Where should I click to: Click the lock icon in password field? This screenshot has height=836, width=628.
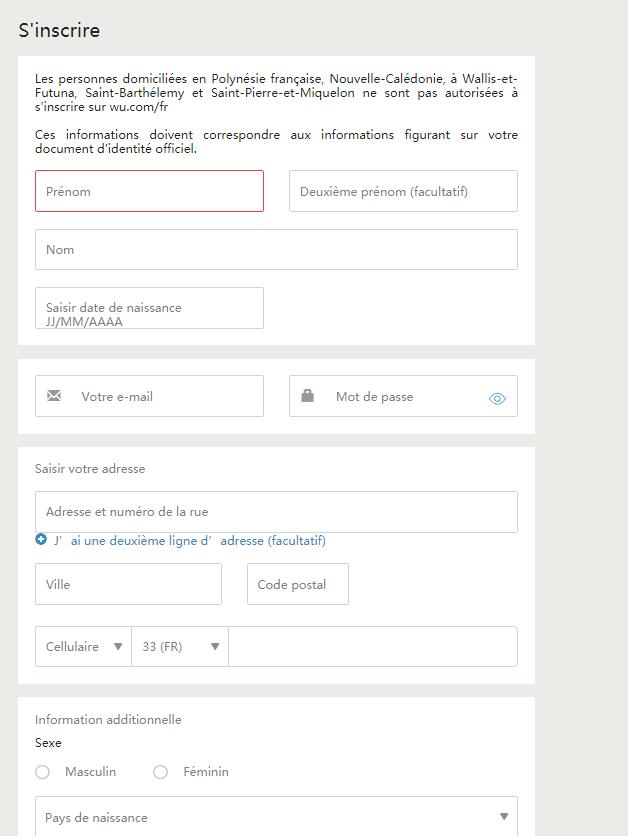point(308,395)
